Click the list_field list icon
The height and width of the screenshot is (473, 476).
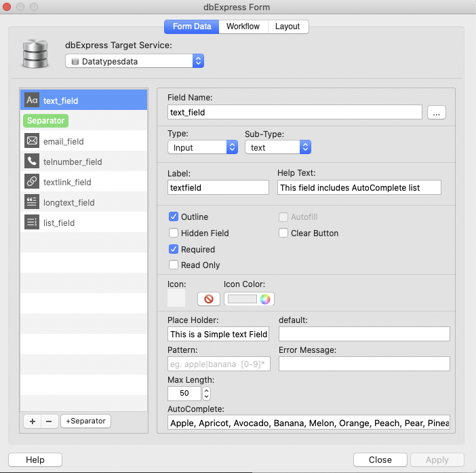pyautogui.click(x=32, y=223)
